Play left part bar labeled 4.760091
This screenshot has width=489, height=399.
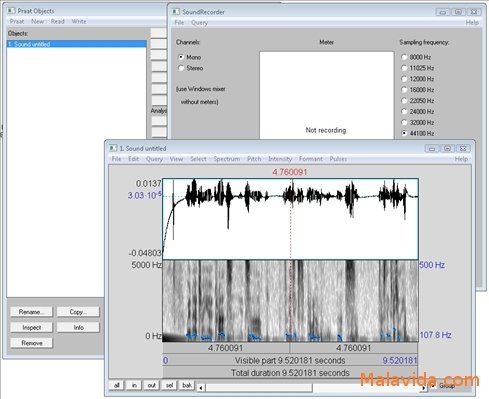pyautogui.click(x=226, y=348)
